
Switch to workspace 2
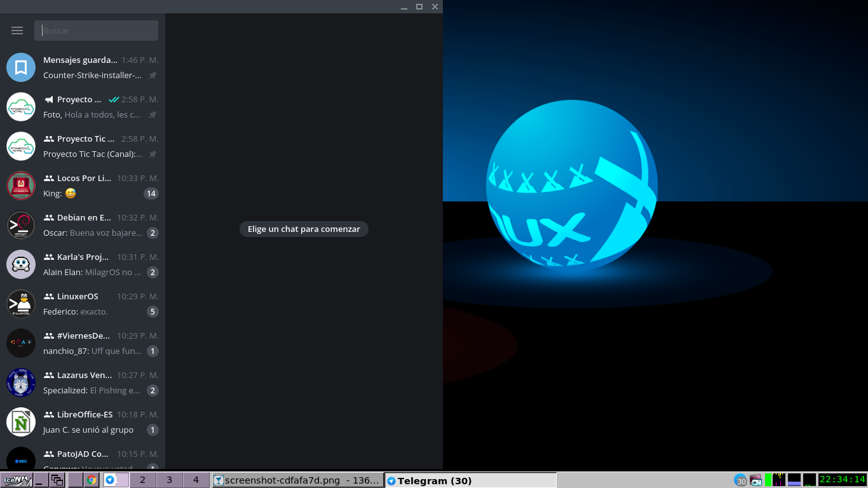[143, 480]
